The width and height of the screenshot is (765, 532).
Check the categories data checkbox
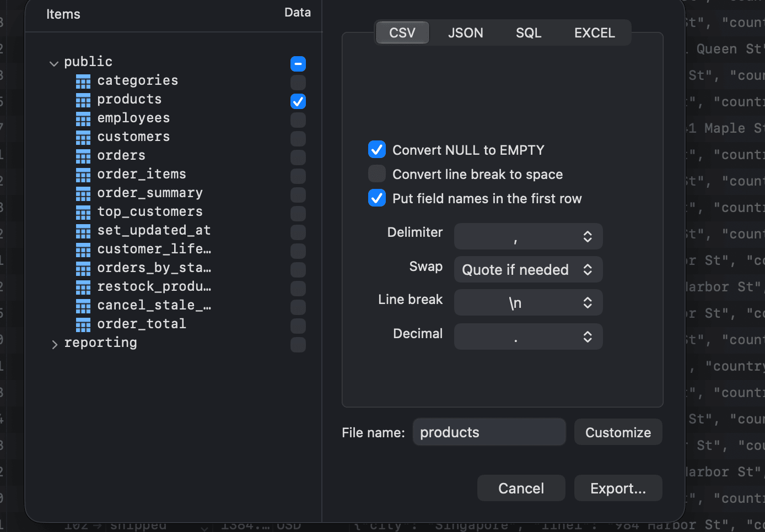(298, 83)
